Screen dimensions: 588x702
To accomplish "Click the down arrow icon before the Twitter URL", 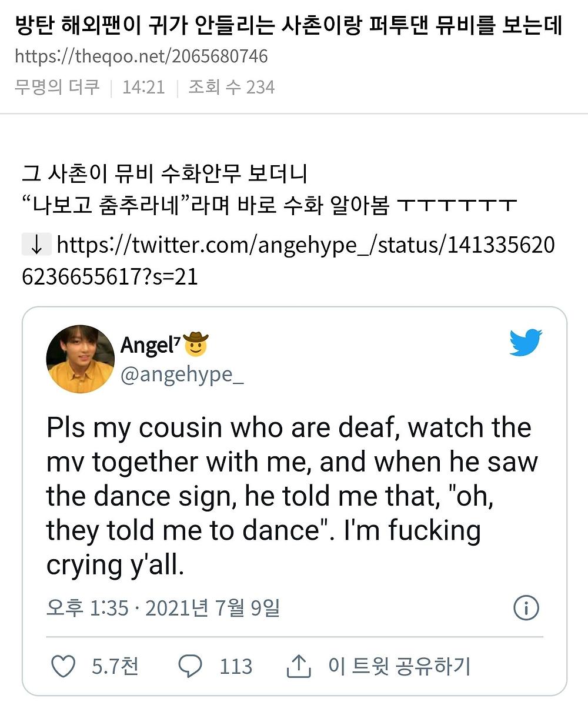I will pos(36,245).
